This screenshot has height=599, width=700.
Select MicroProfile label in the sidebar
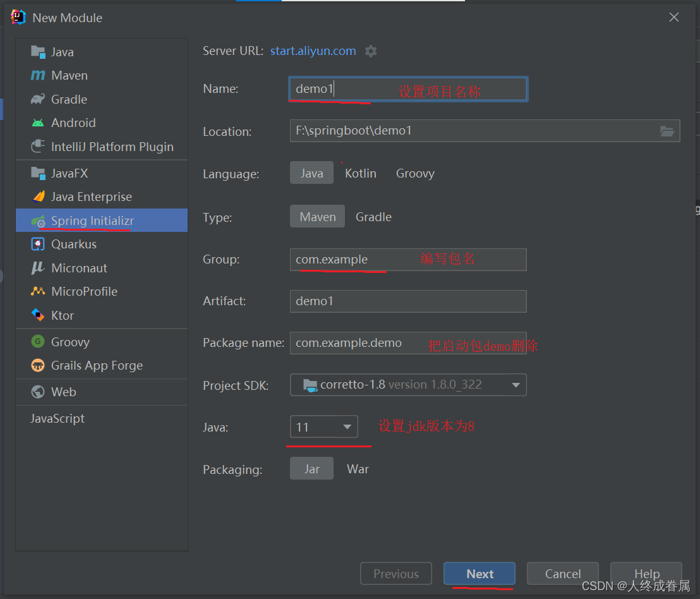pos(85,291)
